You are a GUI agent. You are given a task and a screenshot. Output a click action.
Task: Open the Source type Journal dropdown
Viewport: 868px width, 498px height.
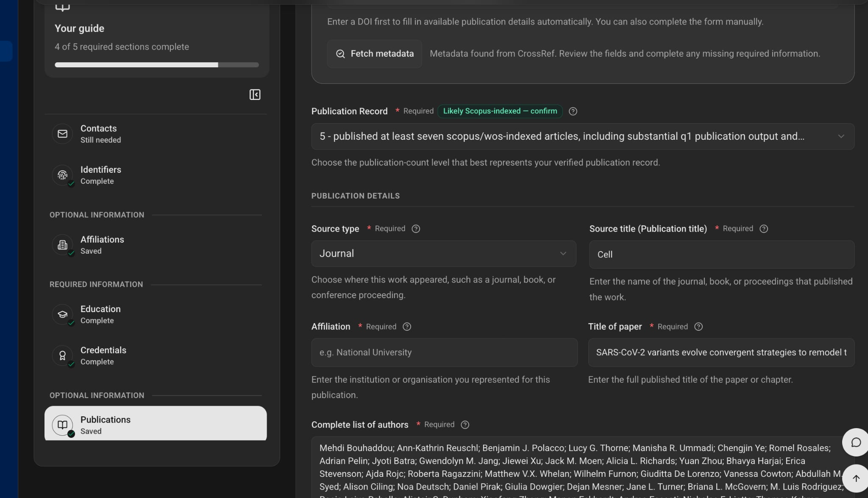[443, 254]
